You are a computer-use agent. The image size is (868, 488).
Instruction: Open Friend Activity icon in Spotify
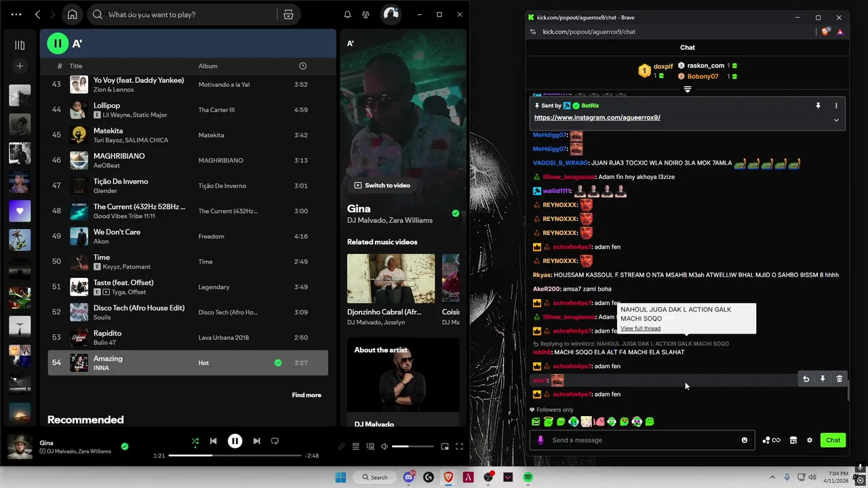click(x=366, y=14)
